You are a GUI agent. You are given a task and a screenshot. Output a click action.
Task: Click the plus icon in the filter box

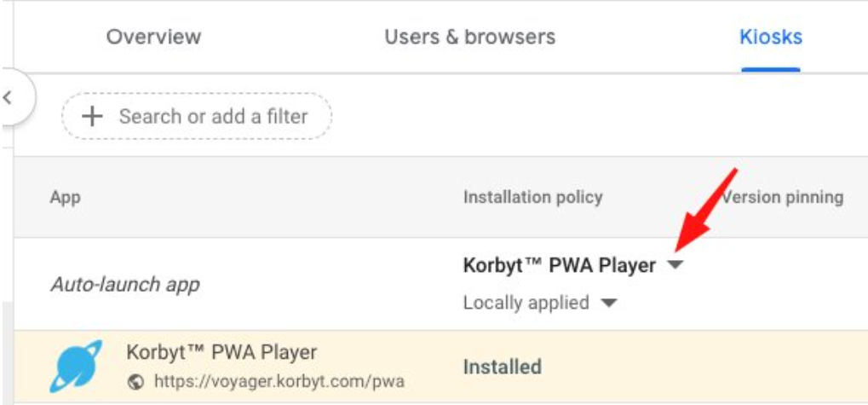(91, 116)
